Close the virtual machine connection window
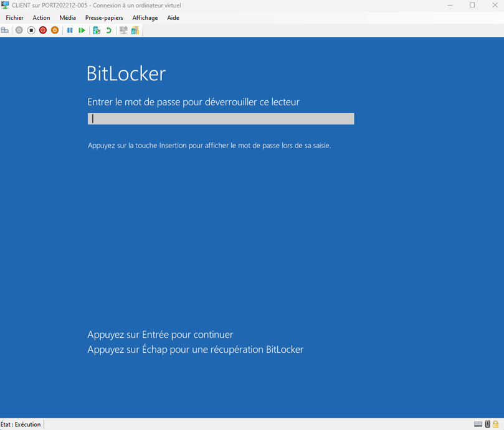504x430 pixels. [x=495, y=5]
